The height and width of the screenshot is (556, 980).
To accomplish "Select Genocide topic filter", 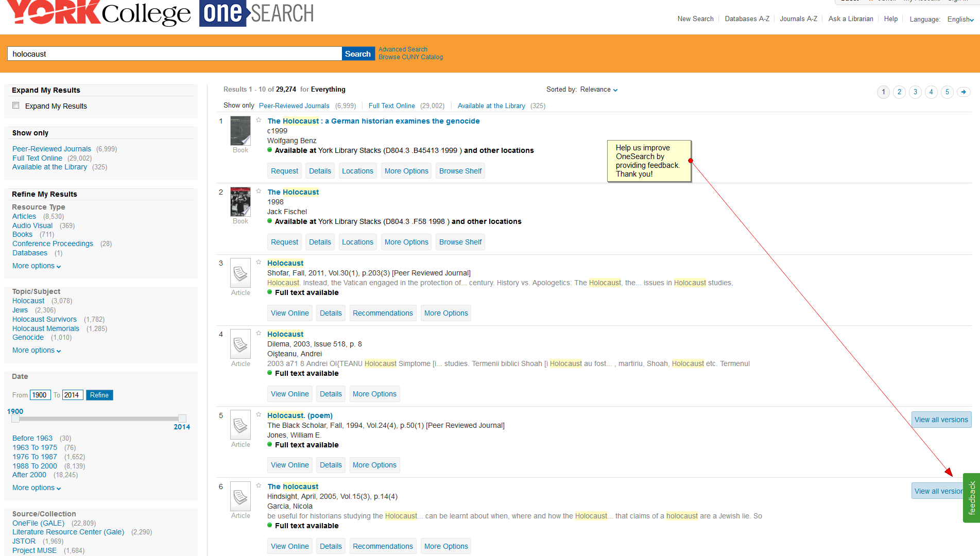I will pyautogui.click(x=28, y=337).
